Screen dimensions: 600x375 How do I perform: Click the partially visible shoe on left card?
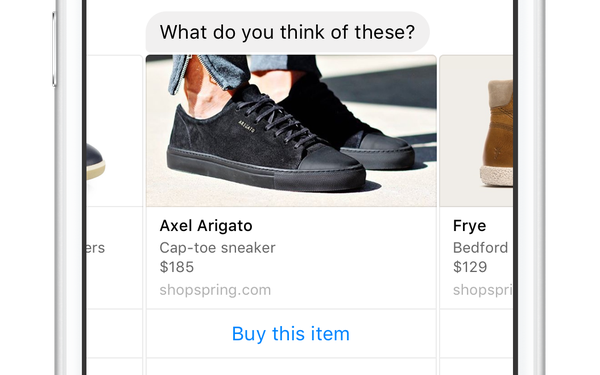click(96, 161)
